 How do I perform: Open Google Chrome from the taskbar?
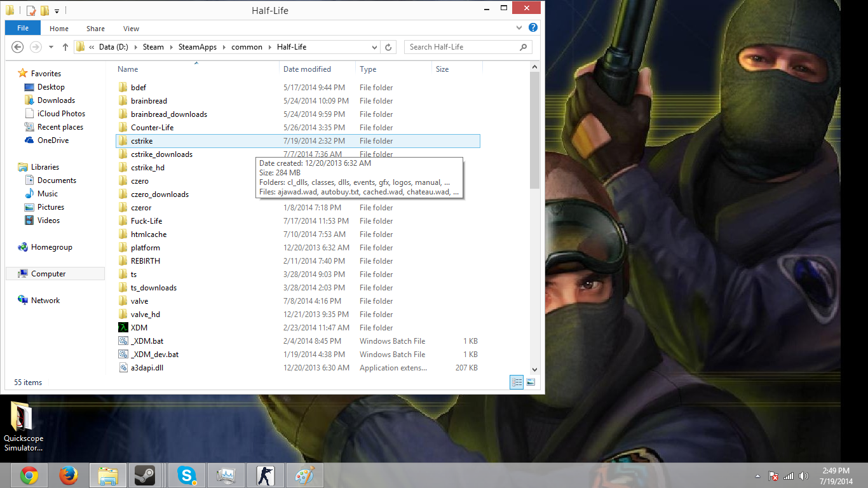29,475
